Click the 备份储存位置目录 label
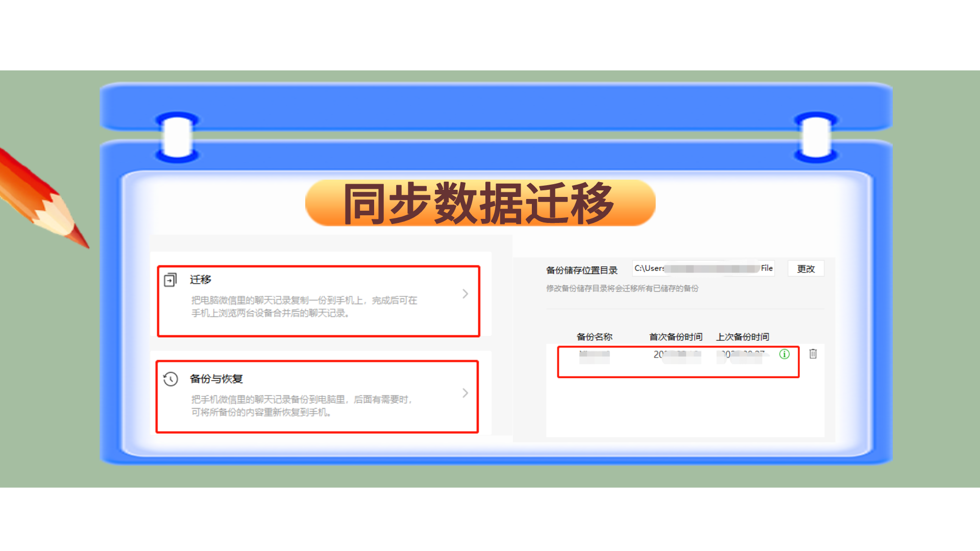Screen dimensions: 980x551 click(x=582, y=270)
